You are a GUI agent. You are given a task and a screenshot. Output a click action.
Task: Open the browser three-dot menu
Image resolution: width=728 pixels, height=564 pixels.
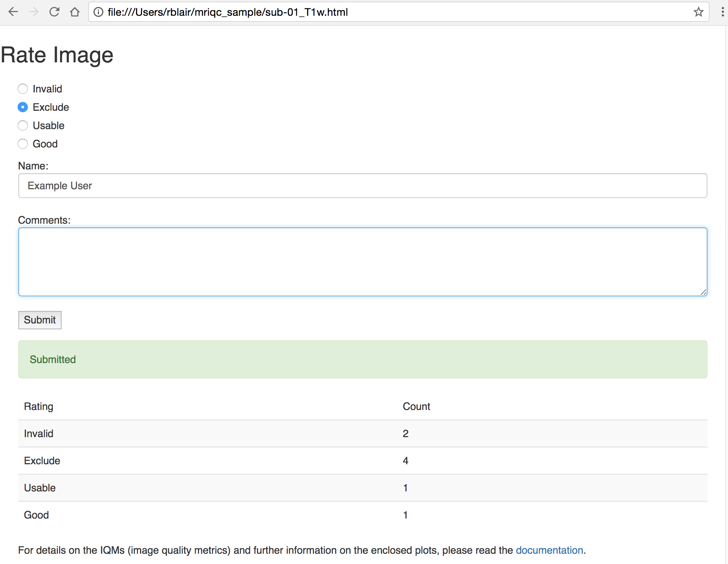722,12
